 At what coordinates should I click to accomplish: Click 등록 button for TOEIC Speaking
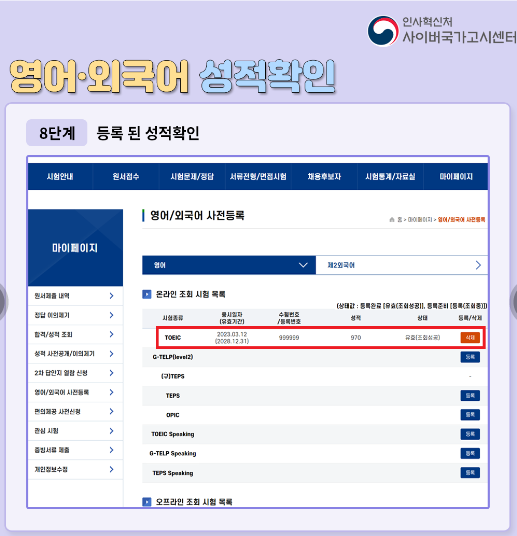(x=470, y=434)
